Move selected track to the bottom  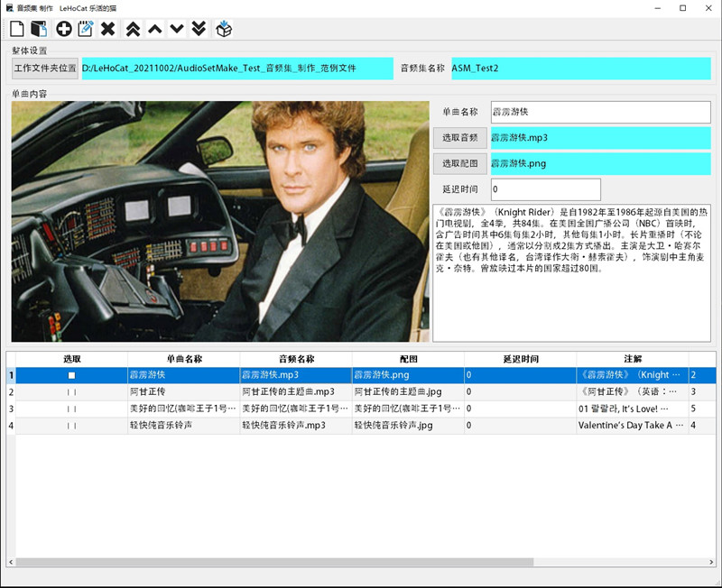click(x=199, y=29)
